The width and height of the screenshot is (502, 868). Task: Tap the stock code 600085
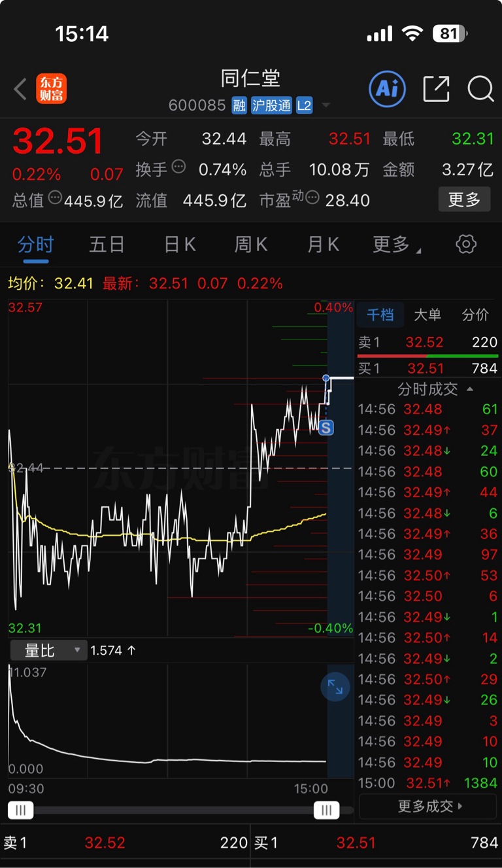[x=197, y=105]
